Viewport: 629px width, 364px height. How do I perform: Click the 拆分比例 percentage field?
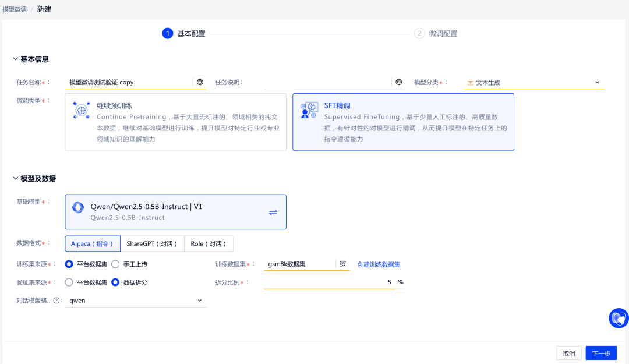point(329,282)
